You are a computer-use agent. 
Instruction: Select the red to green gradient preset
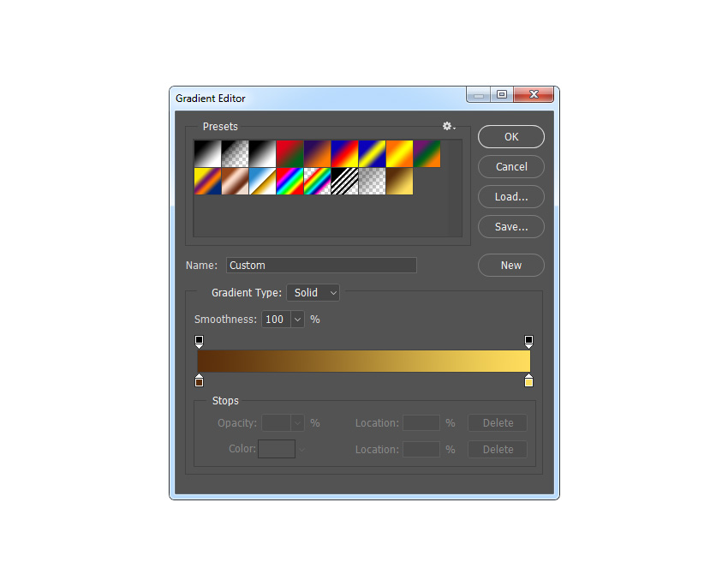click(x=289, y=153)
